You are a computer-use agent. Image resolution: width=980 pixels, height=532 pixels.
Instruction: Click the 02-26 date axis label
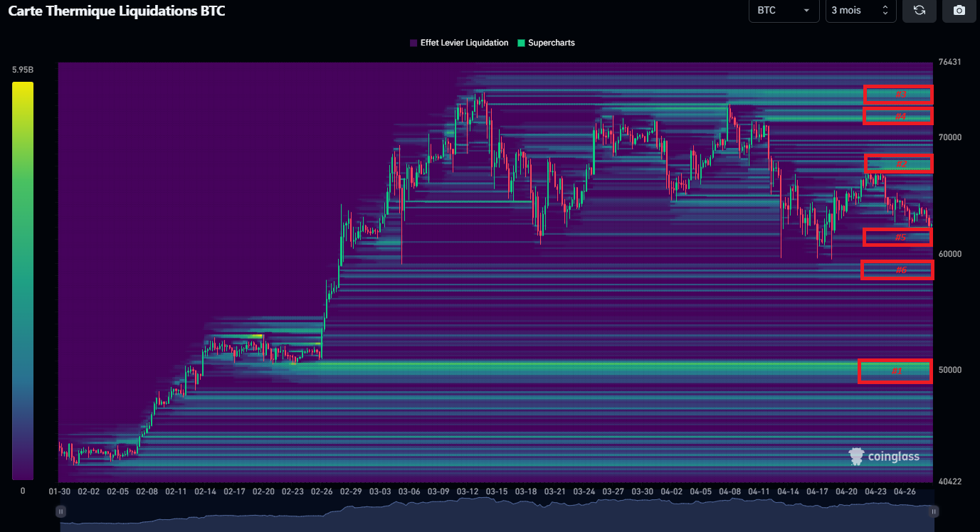point(322,491)
